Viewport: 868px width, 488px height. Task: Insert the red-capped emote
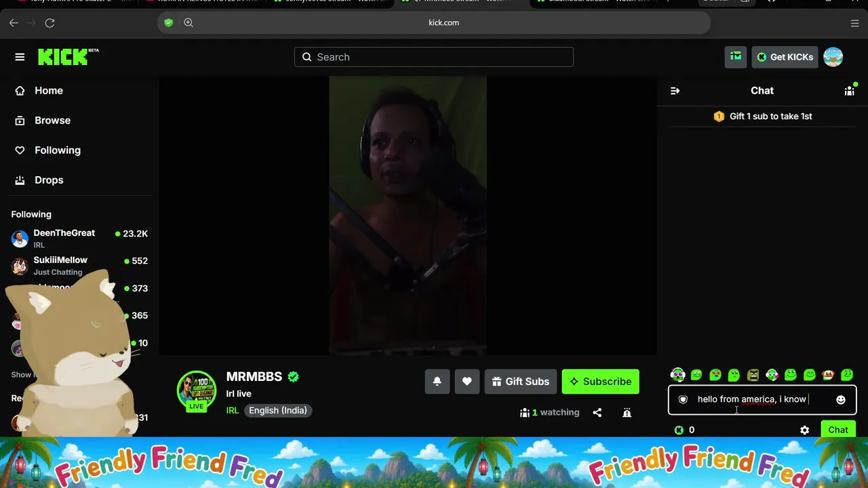(828, 374)
